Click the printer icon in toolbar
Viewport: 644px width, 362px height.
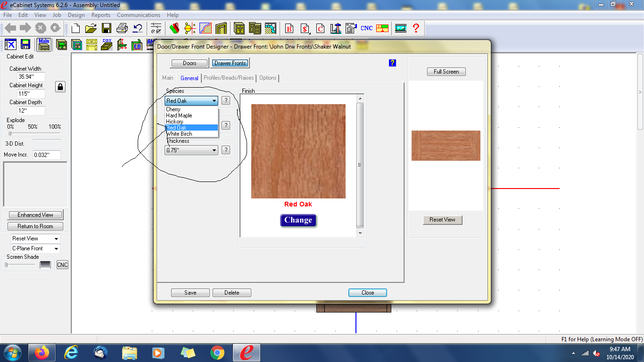pos(122,28)
